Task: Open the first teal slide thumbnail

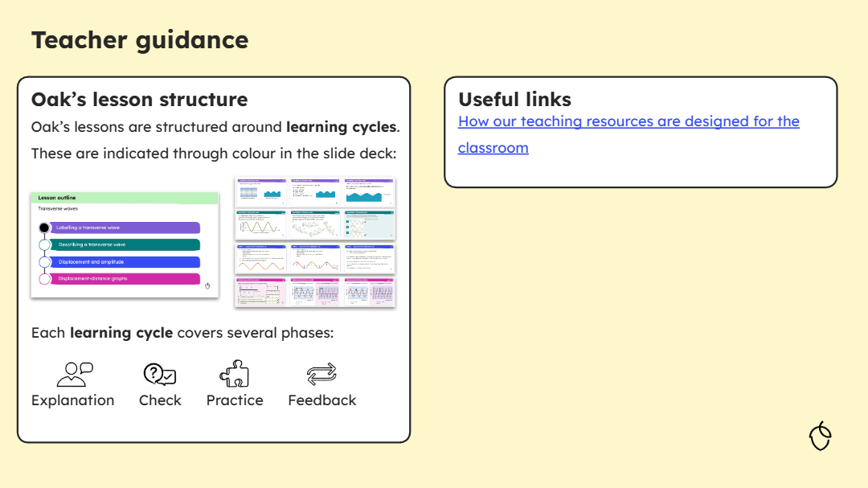Action: pos(260,224)
